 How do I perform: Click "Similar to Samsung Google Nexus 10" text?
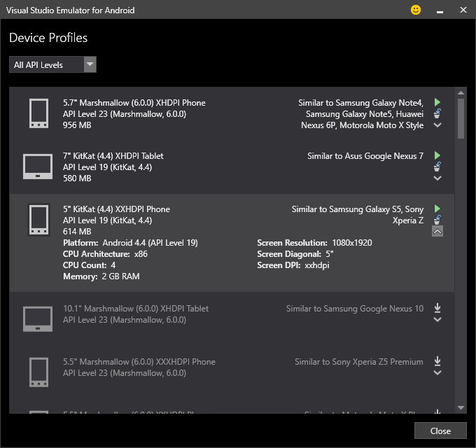click(355, 309)
